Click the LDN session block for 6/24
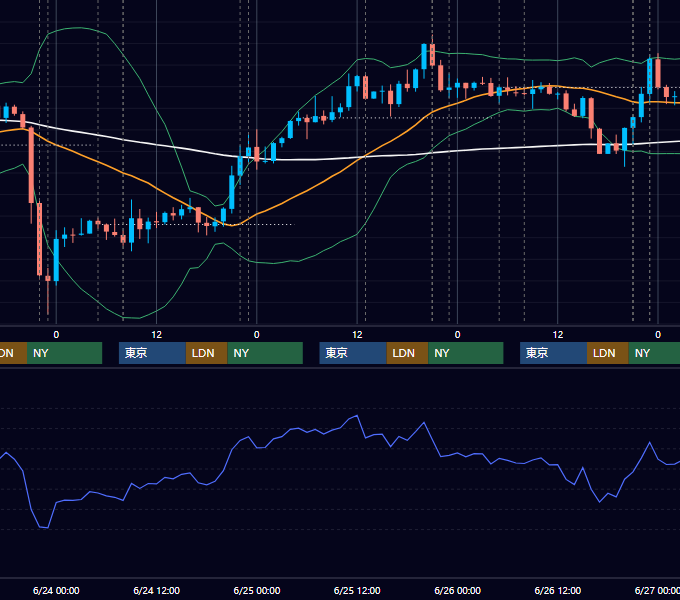680x600 pixels. [206, 353]
